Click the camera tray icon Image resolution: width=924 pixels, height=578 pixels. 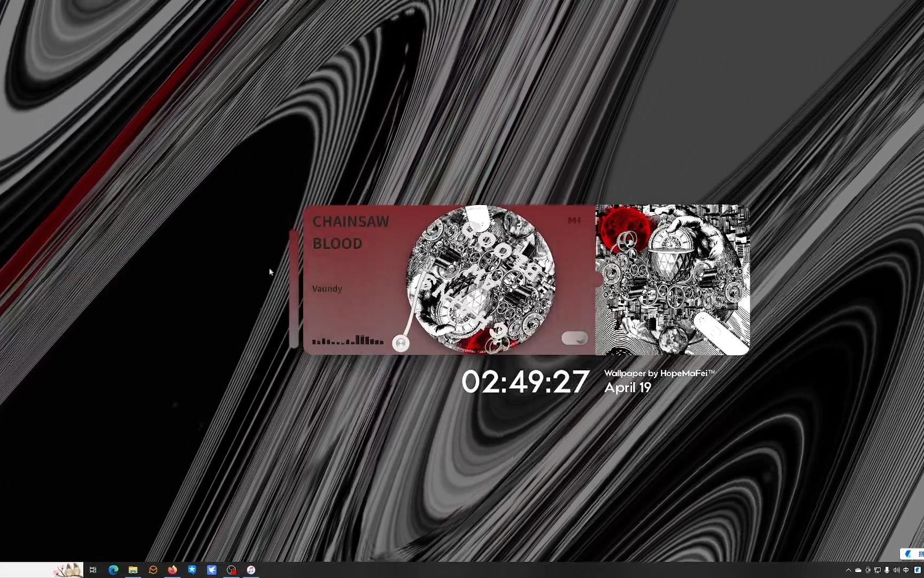[x=868, y=571]
